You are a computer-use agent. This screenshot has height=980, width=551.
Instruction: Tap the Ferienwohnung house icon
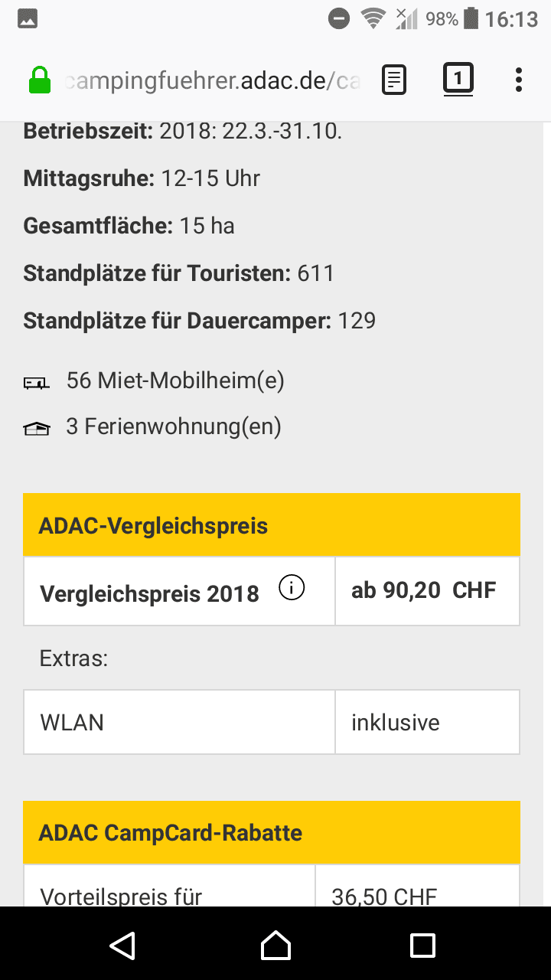click(x=36, y=429)
